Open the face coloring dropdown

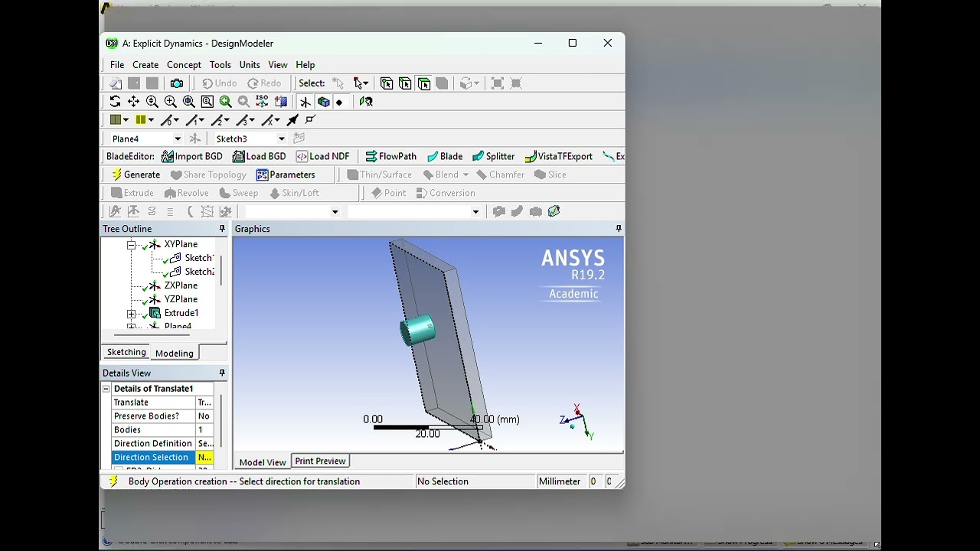click(x=126, y=120)
